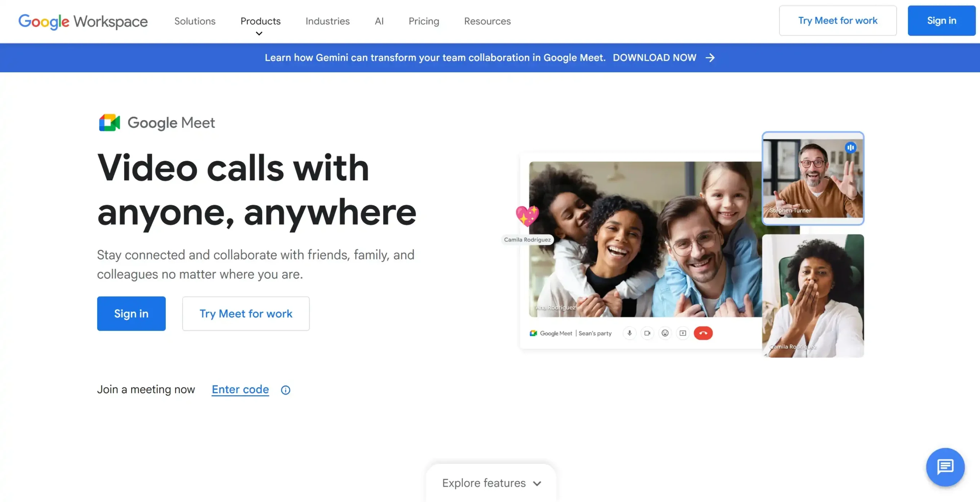Click the Camila Rodriguez name label chip
Viewport: 980px width, 502px height.
(x=527, y=240)
